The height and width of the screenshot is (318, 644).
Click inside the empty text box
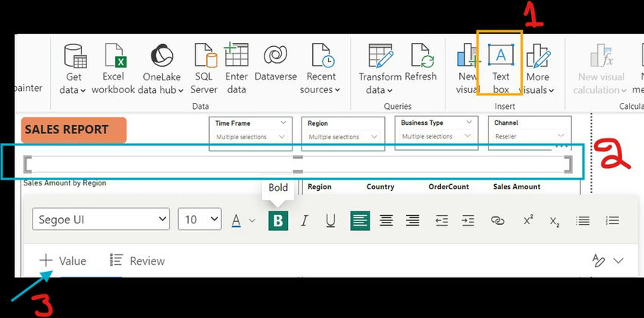pyautogui.click(x=298, y=164)
